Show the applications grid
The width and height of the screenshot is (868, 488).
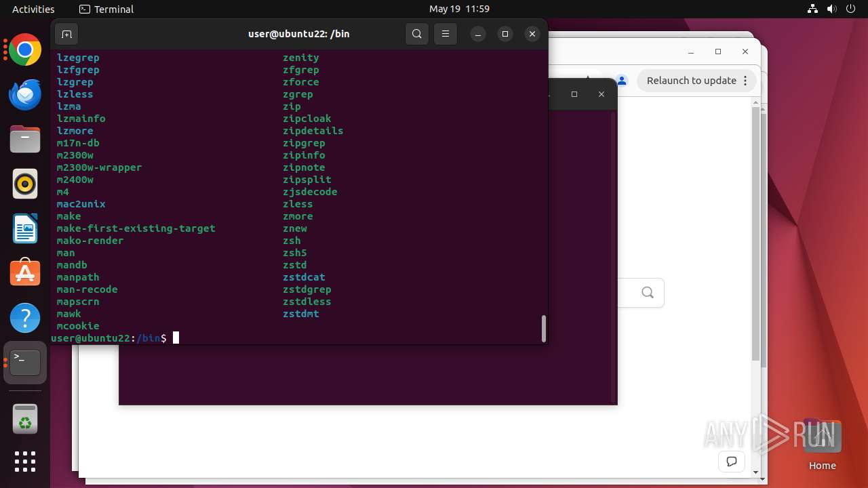click(25, 462)
